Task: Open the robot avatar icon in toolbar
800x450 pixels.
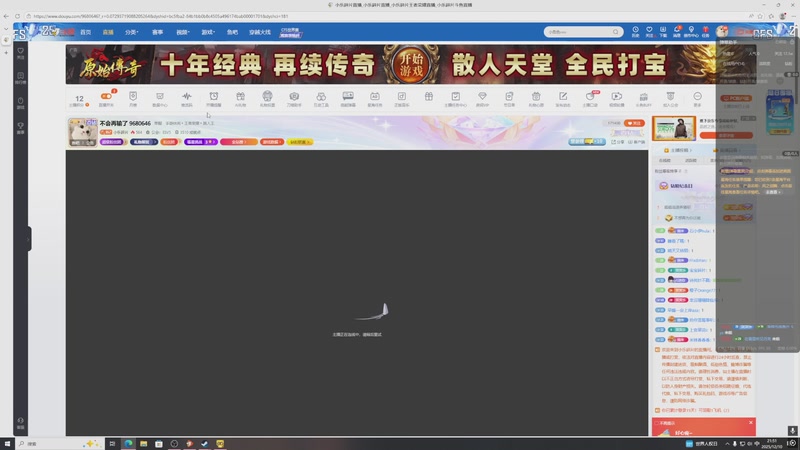Action: pyautogui.click(x=267, y=95)
